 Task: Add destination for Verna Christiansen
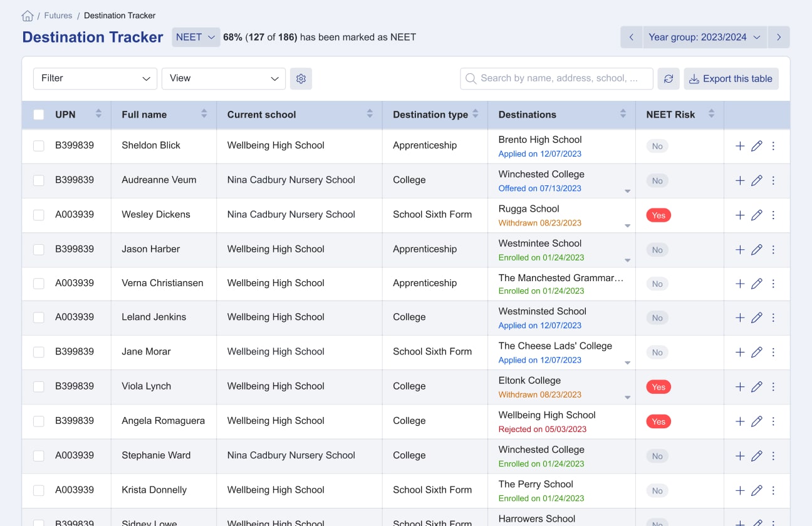pyautogui.click(x=740, y=284)
